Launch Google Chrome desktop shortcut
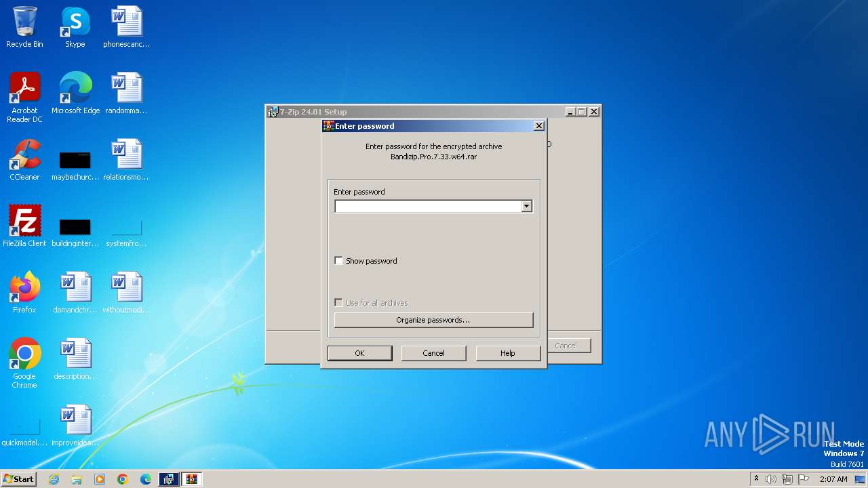Screen dimensions: 868x488 [x=24, y=363]
